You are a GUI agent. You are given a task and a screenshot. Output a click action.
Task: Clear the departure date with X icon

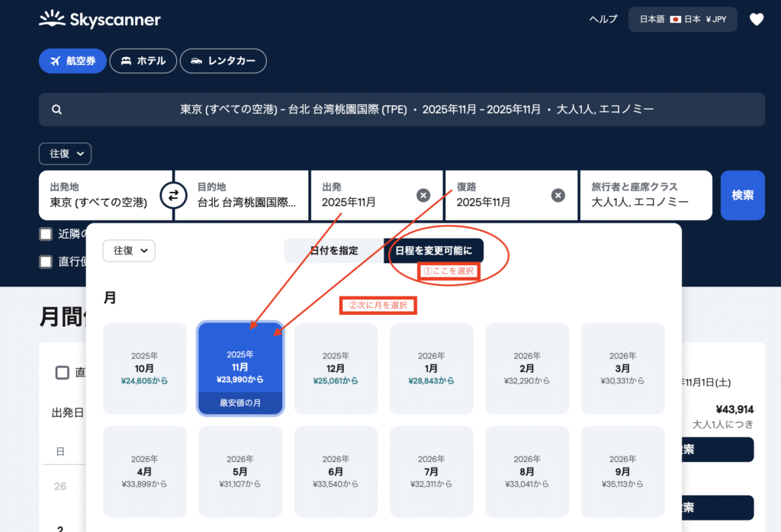coord(423,195)
